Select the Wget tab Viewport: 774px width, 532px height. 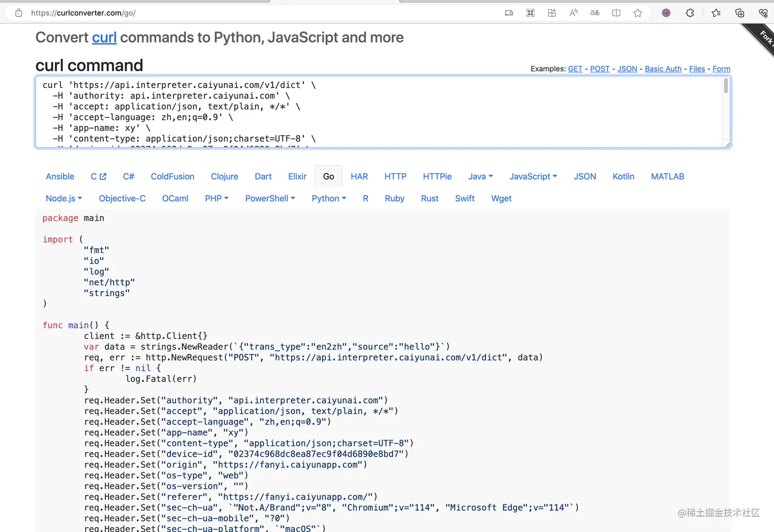coord(501,199)
